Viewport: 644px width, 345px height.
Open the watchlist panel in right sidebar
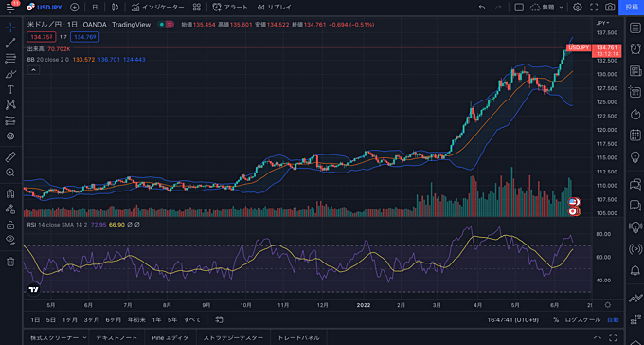635,28
